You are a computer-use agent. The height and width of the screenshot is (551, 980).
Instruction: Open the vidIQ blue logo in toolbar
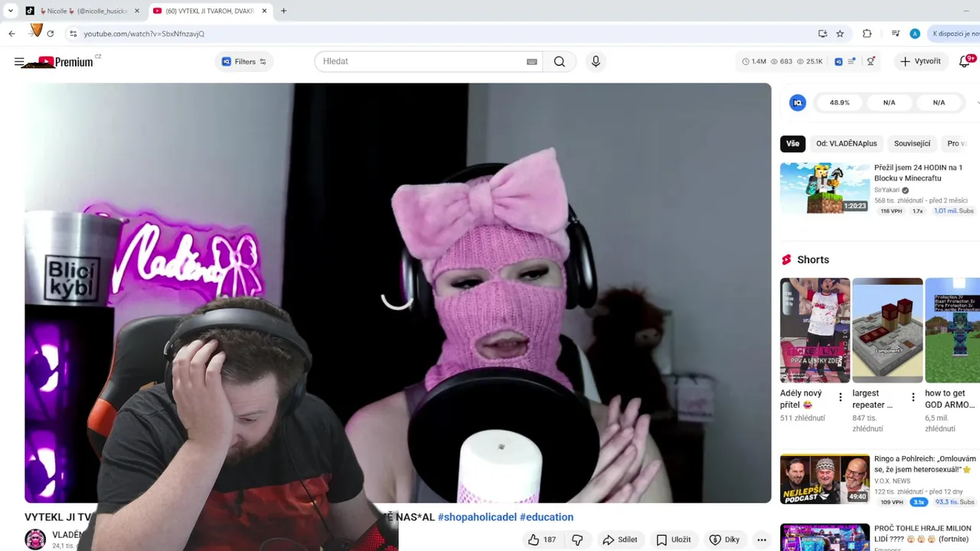click(x=838, y=61)
